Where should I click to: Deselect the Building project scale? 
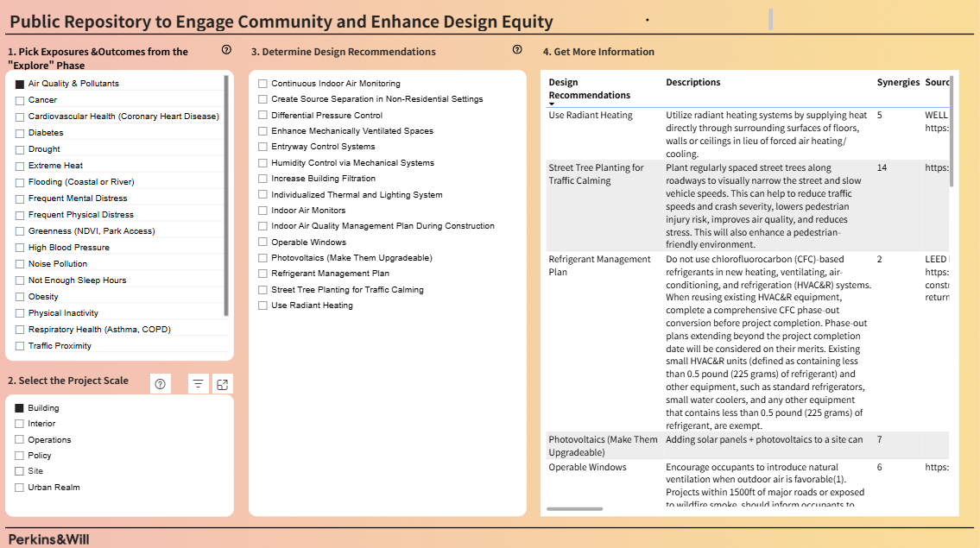tap(20, 408)
